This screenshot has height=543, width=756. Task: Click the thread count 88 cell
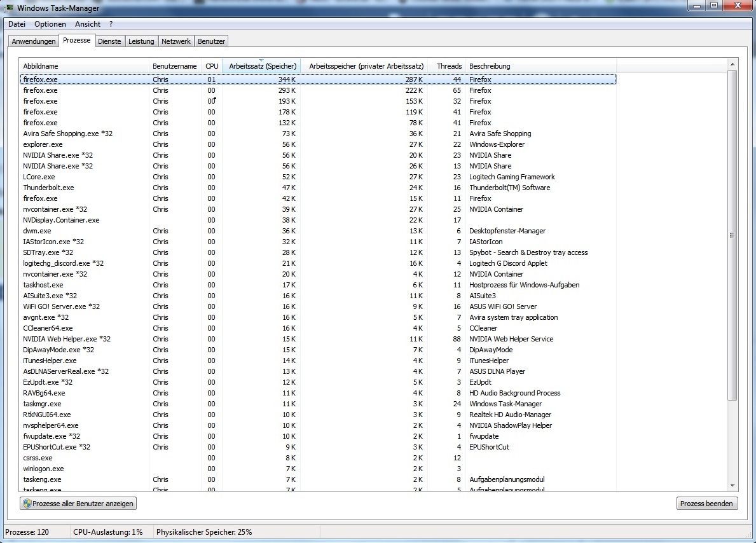point(457,339)
